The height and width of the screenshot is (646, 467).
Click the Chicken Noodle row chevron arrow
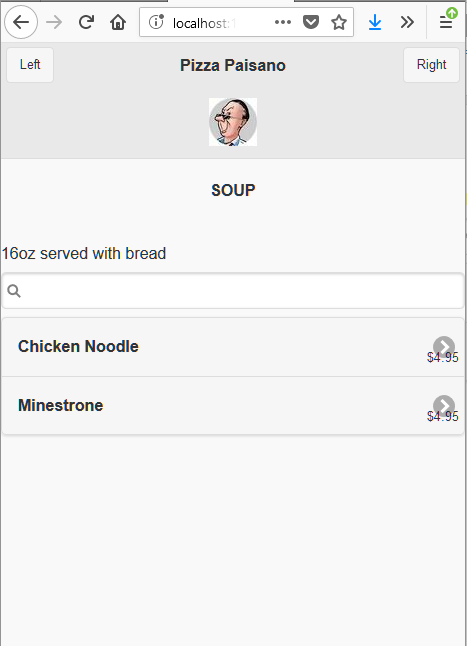[x=444, y=347]
